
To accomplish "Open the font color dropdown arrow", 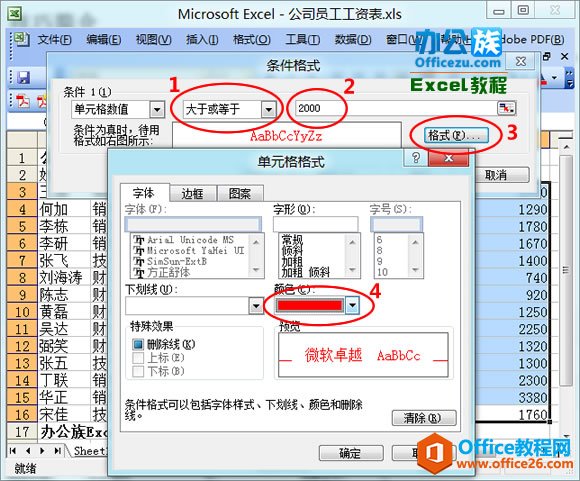I will tap(352, 306).
